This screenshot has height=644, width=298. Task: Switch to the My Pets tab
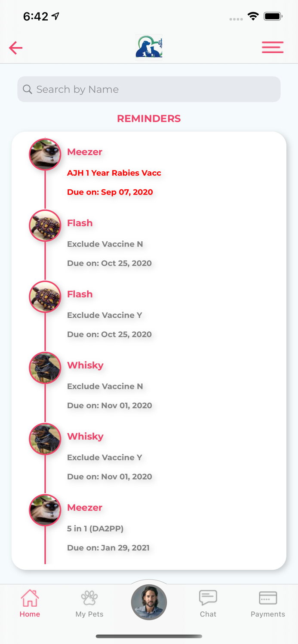click(x=89, y=603)
